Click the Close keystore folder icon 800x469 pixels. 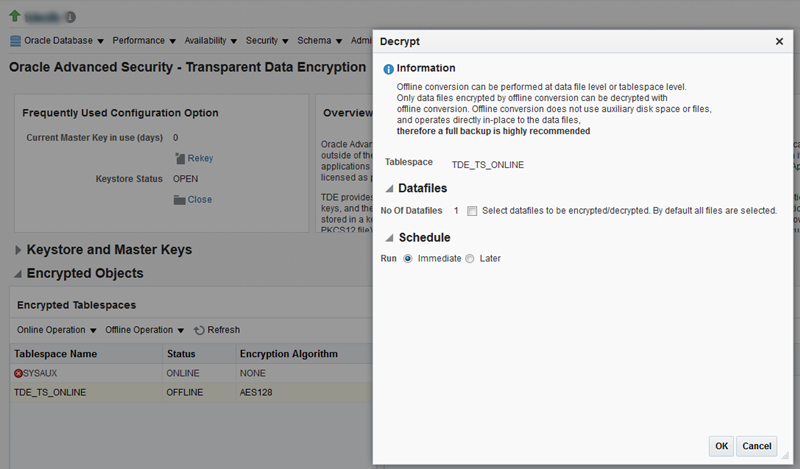coord(179,200)
